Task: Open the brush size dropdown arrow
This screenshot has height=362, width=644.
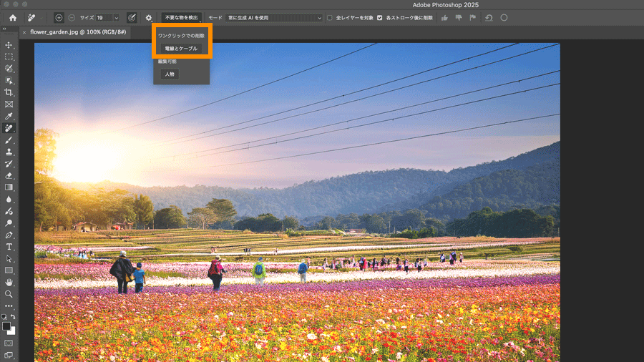Action: (x=116, y=18)
